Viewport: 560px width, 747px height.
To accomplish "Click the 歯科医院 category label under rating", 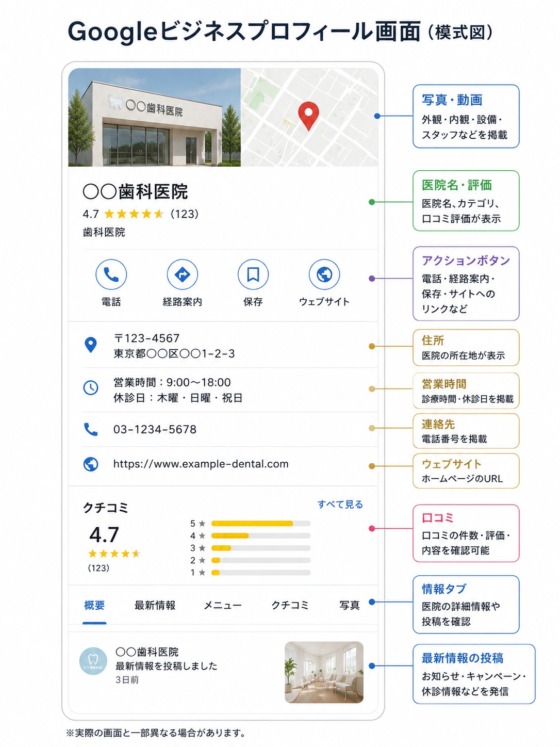I will point(104,232).
